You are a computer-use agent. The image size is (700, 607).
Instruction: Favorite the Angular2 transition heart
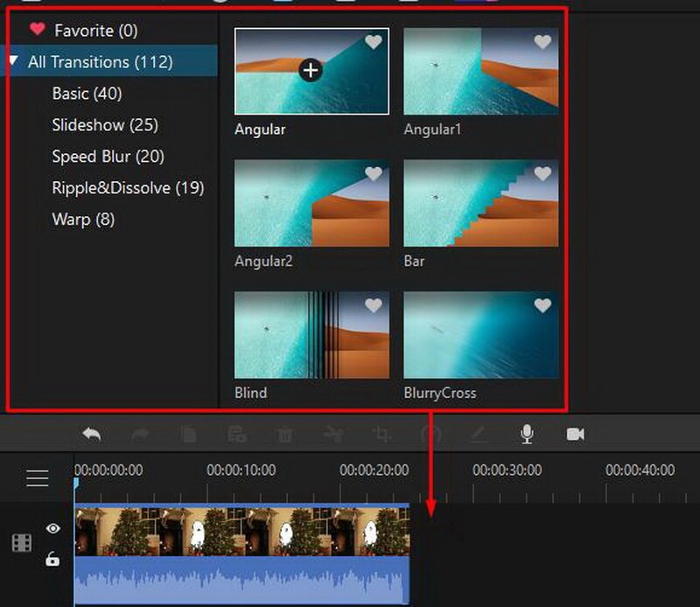pyautogui.click(x=374, y=174)
